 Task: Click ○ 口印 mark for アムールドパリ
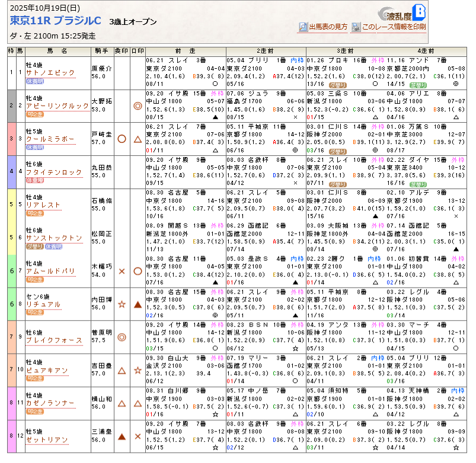coord(138,271)
